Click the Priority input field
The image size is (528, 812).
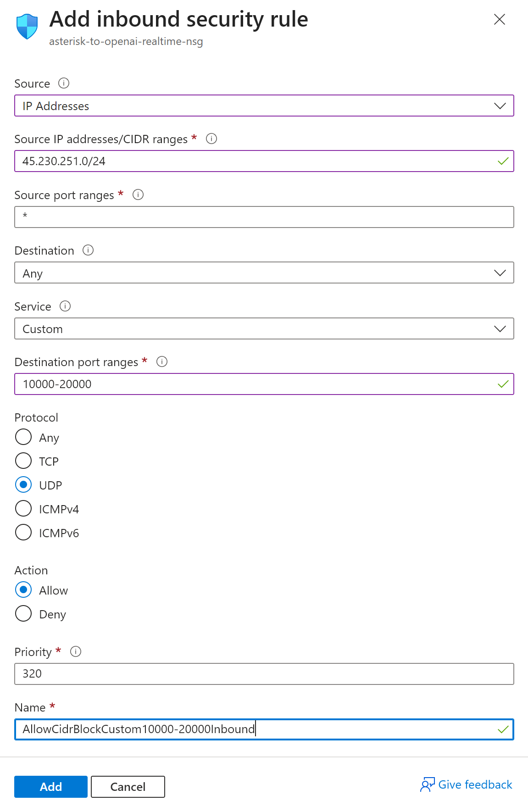click(x=264, y=674)
